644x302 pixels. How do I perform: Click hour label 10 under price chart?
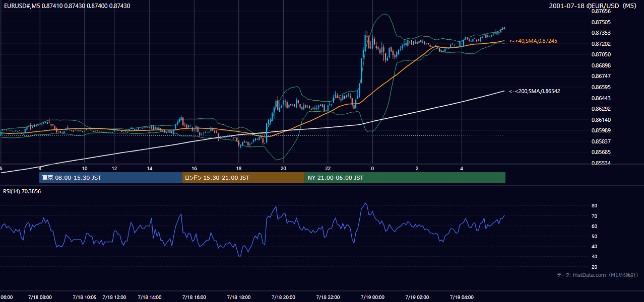84,169
